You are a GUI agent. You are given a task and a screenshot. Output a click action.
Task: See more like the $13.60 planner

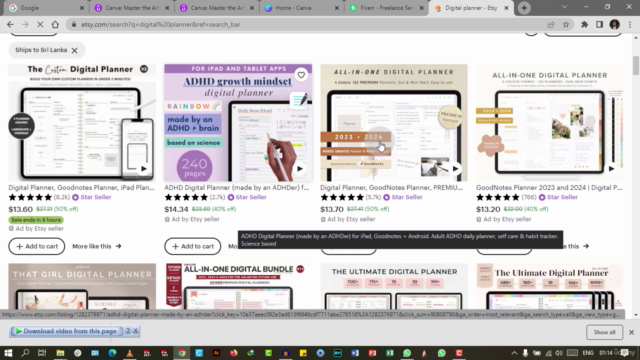pyautogui.click(x=97, y=246)
